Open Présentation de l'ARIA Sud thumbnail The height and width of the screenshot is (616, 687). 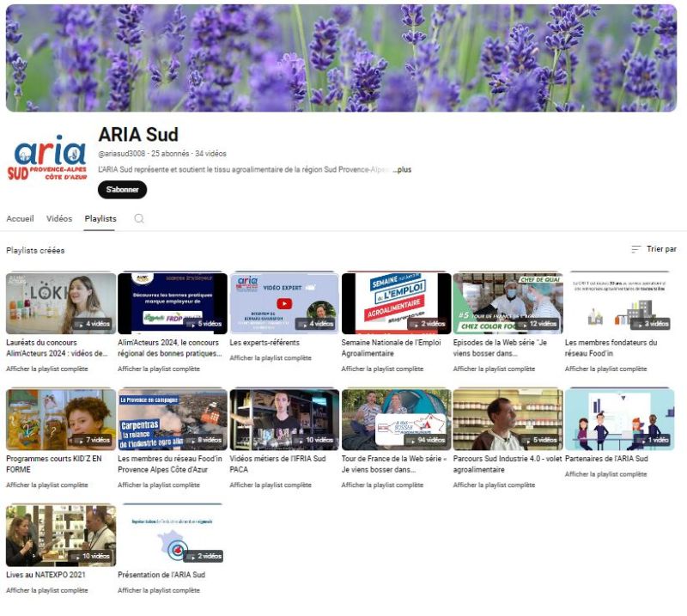173,535
